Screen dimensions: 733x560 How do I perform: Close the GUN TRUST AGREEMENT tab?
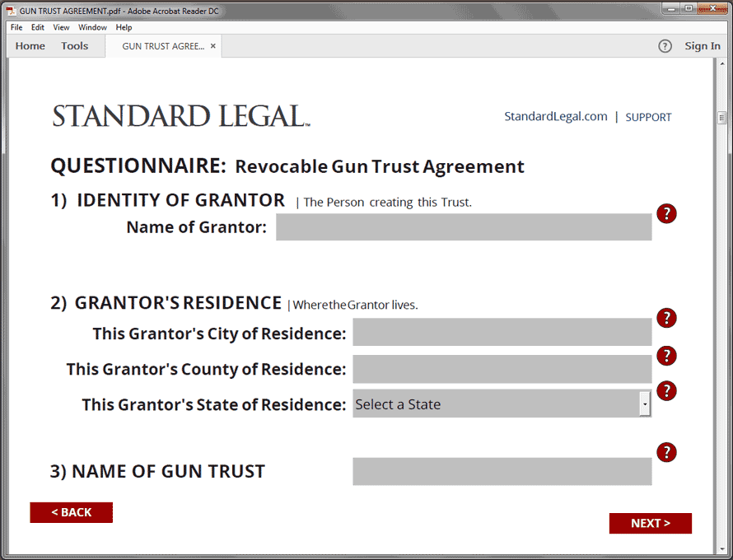213,46
